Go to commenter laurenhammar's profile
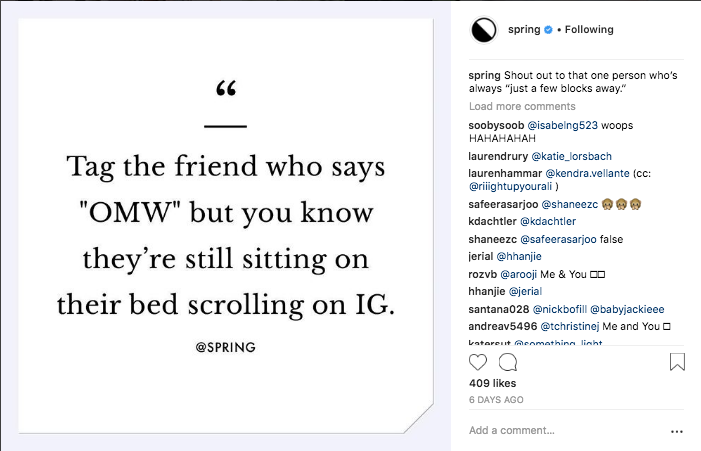The height and width of the screenshot is (451, 701). pyautogui.click(x=504, y=172)
